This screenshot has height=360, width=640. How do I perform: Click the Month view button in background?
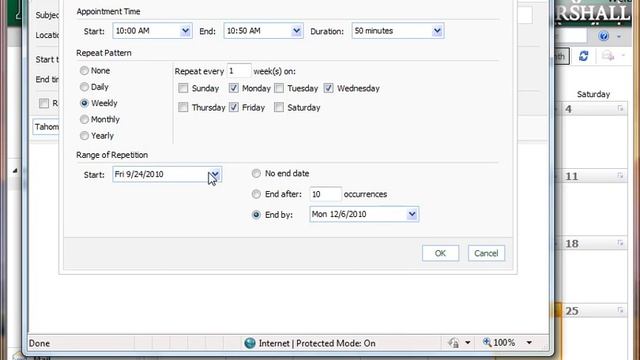(561, 56)
